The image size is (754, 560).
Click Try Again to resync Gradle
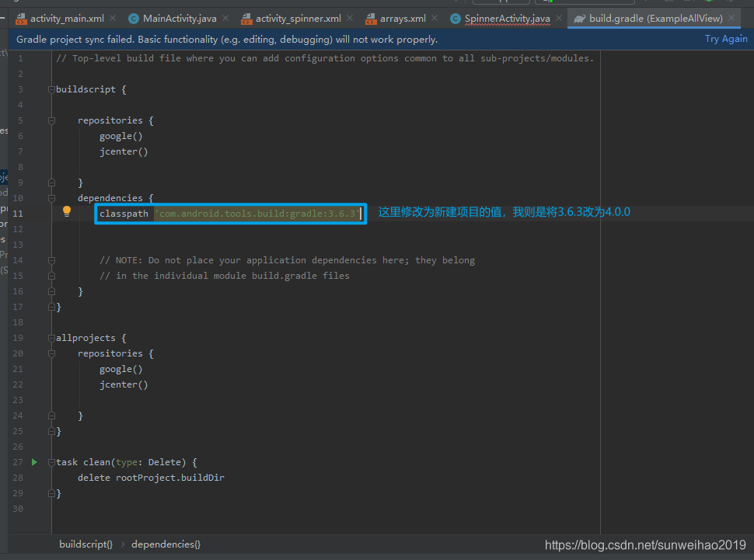pos(726,39)
